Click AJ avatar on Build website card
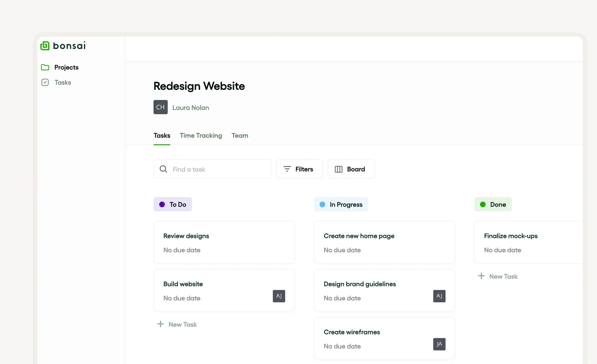597x364 pixels. [279, 296]
